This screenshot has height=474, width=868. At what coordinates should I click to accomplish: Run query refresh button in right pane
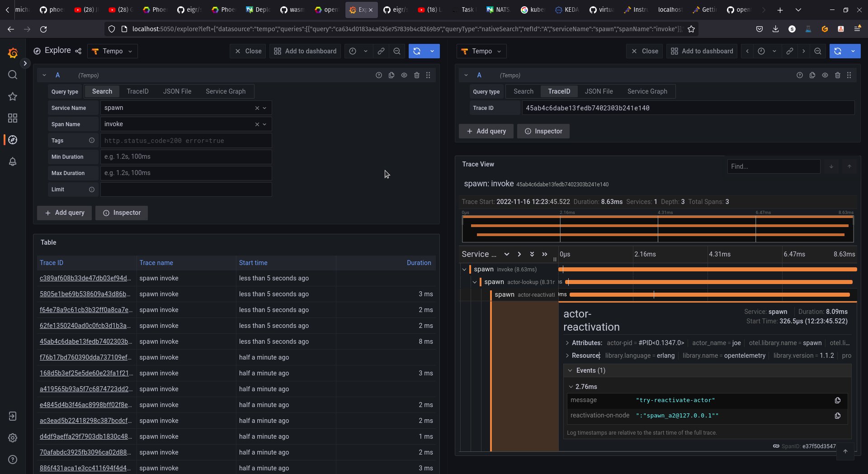point(838,51)
